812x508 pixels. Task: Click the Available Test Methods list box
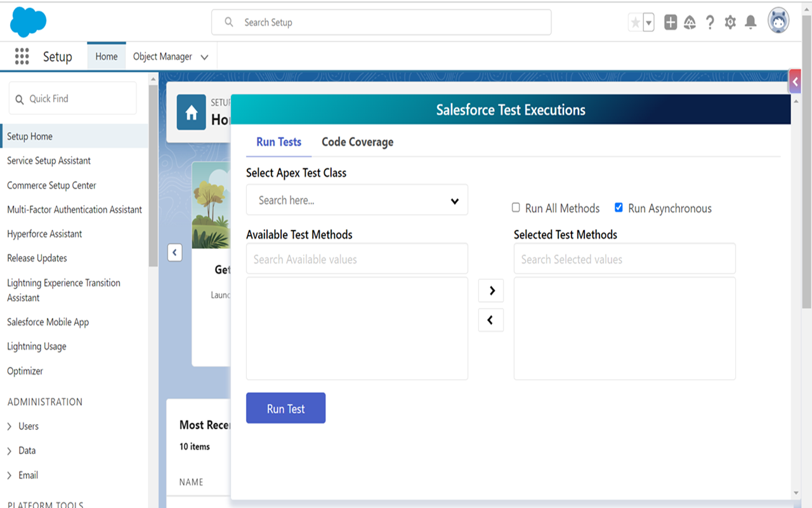[357, 328]
